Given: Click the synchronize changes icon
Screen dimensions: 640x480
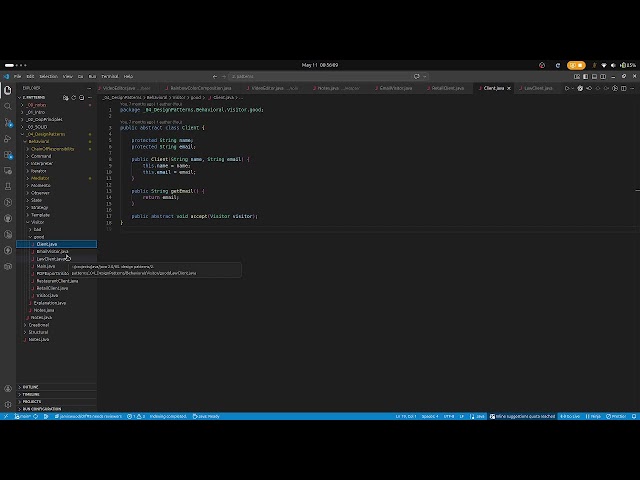Looking at the screenshot, I should tap(36, 416).
